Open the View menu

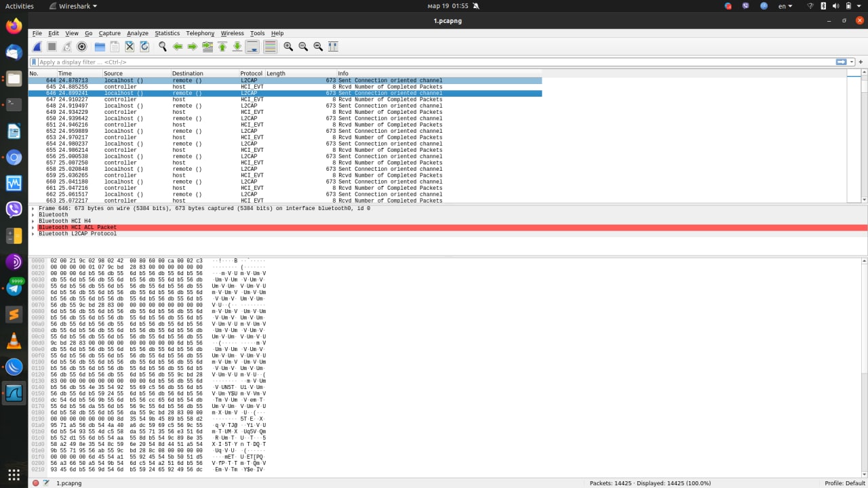(71, 33)
